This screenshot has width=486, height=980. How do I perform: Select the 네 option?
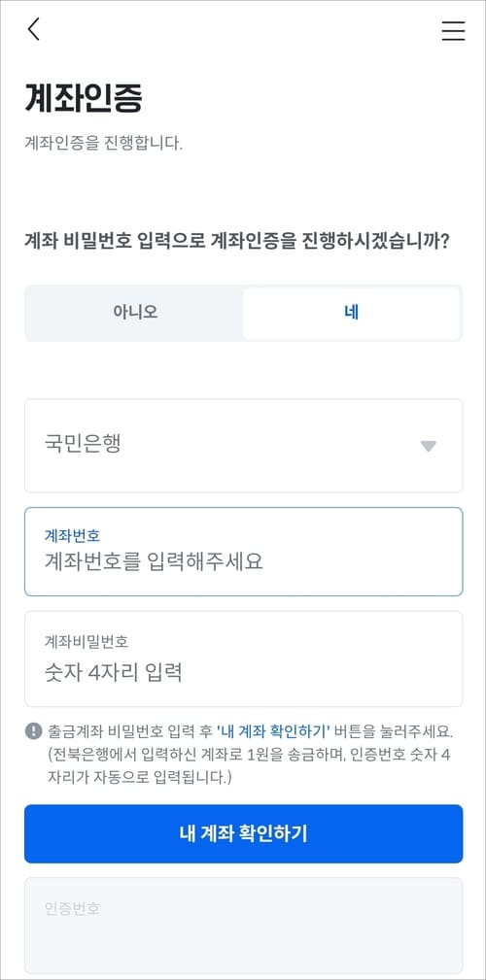[x=352, y=313]
